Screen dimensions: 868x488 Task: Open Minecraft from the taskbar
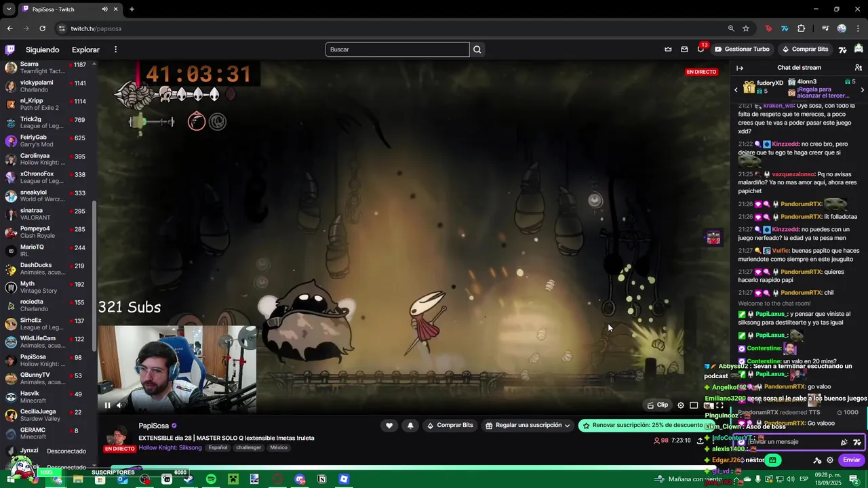tap(233, 479)
